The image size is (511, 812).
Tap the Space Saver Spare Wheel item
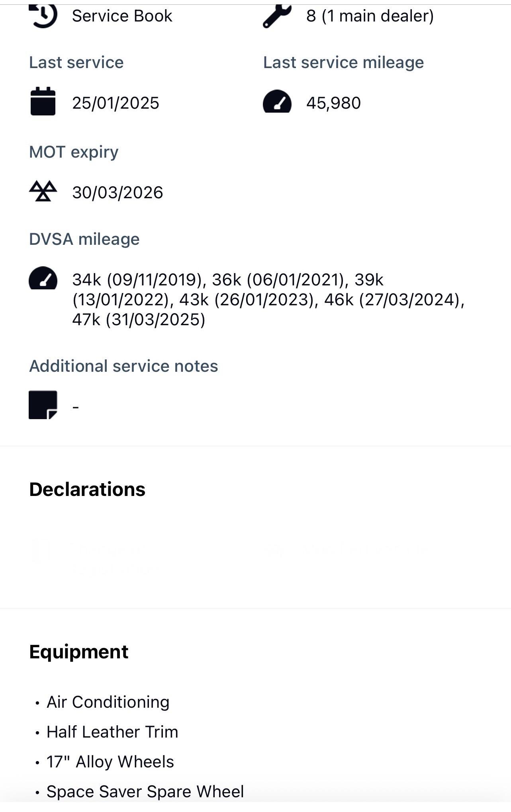pyautogui.click(x=145, y=792)
